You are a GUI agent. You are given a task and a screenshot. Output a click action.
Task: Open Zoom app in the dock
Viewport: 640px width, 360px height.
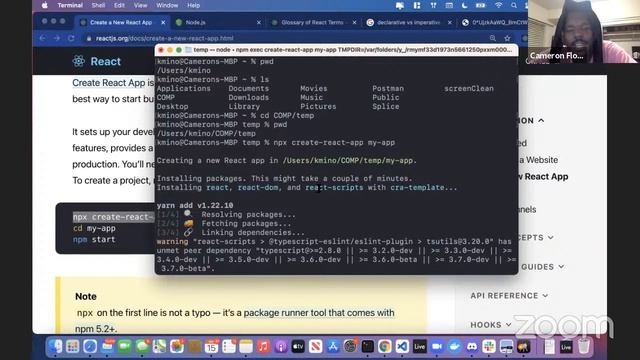pyautogui.click(x=437, y=347)
